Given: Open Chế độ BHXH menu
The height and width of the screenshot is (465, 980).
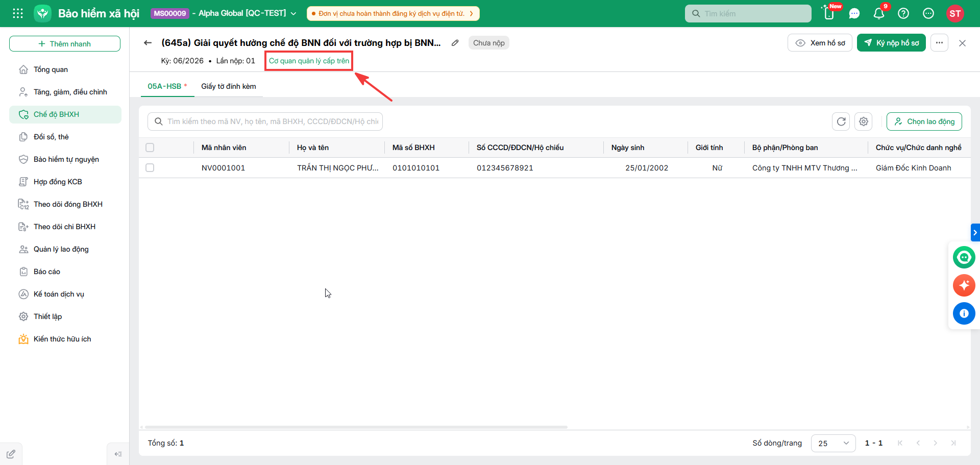Looking at the screenshot, I should click(x=65, y=114).
